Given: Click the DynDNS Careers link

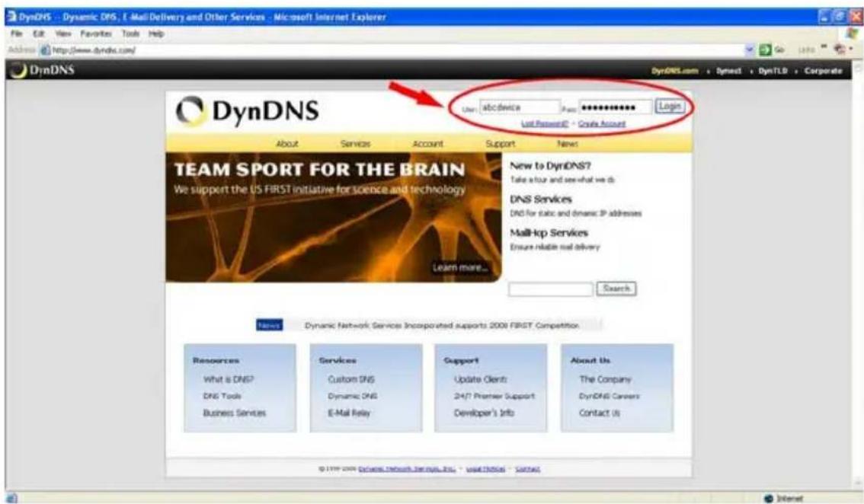Looking at the screenshot, I should [609, 396].
